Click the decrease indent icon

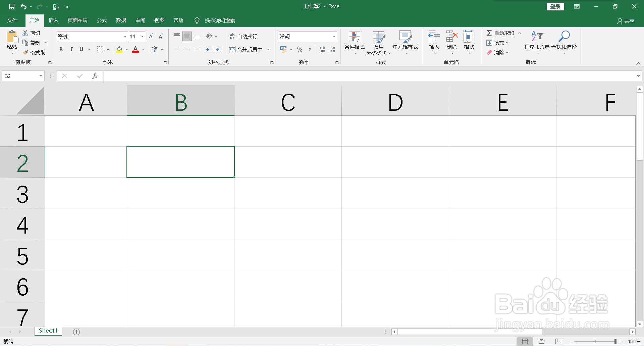point(209,49)
